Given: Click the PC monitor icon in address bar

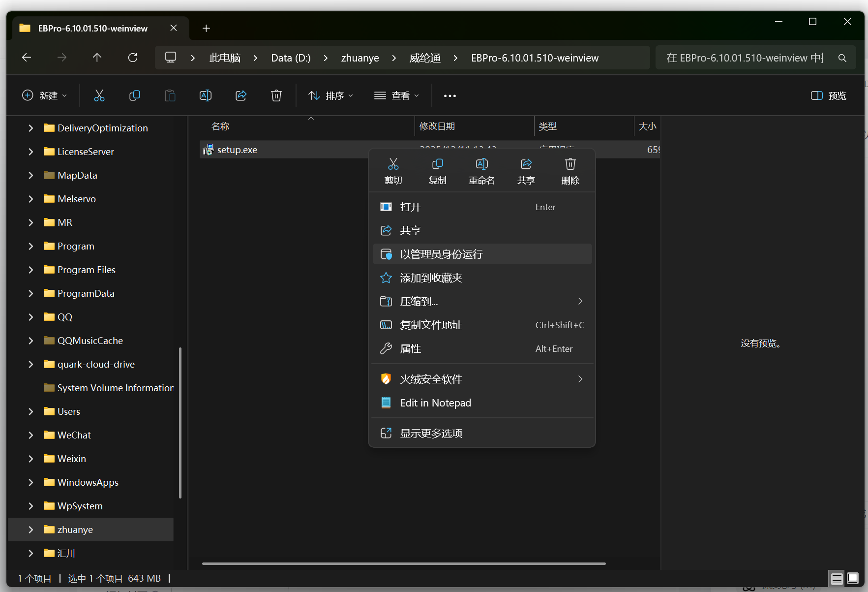Looking at the screenshot, I should tap(171, 58).
